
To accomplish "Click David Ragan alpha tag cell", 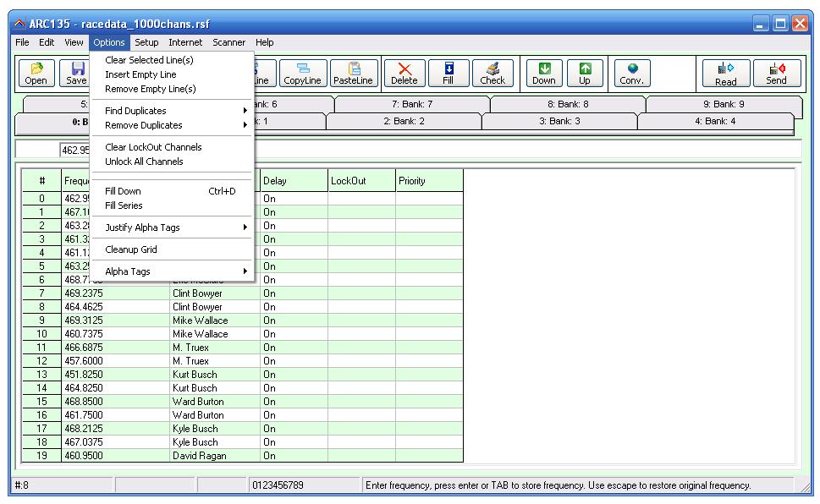I will 215,456.
